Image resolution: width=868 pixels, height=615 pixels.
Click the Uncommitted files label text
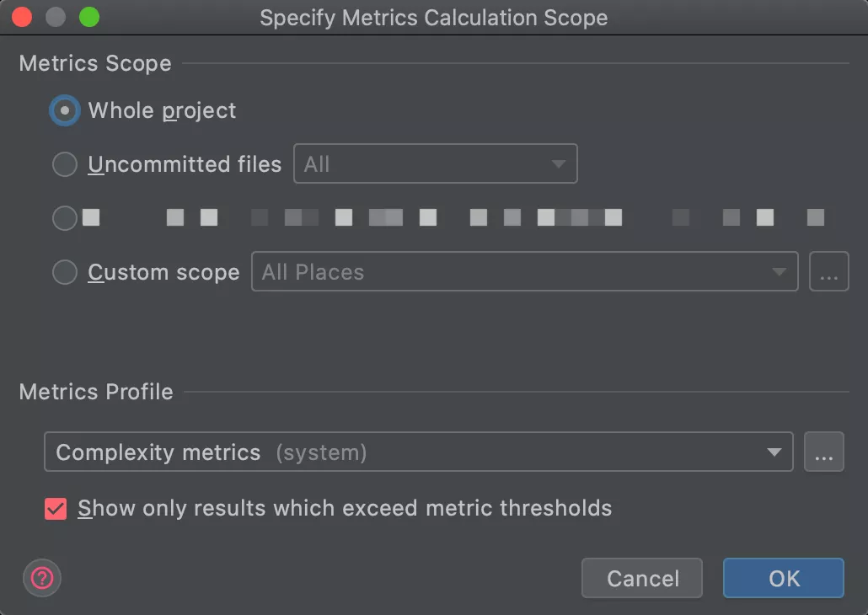point(185,164)
